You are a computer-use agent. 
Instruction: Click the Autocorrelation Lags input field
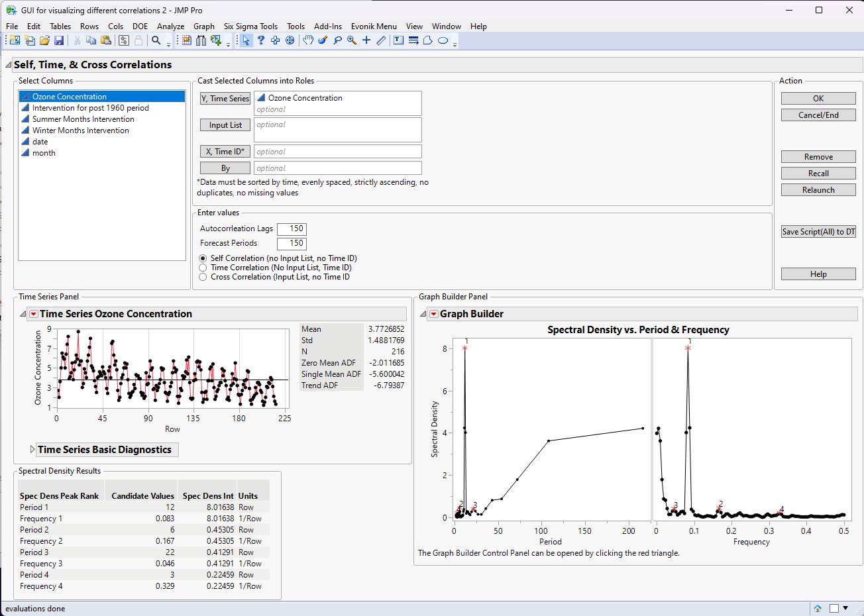click(292, 229)
